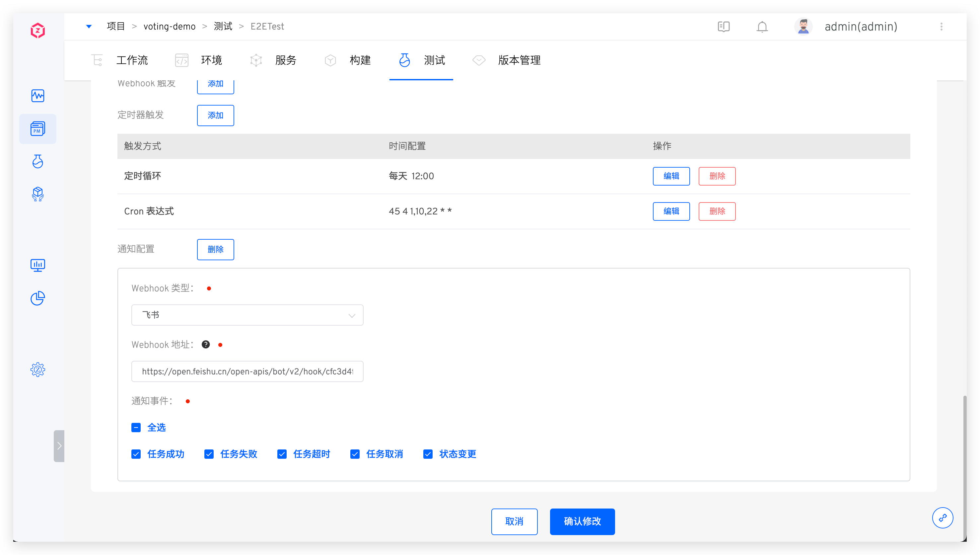This screenshot has height=555, width=980.
Task: Open the pie chart insights sidebar icon
Action: (38, 298)
